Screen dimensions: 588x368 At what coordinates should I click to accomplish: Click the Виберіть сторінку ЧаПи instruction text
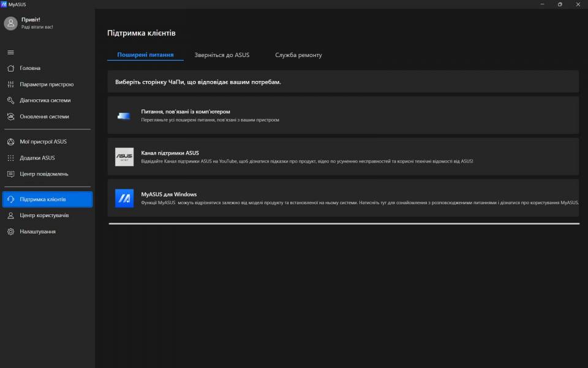(198, 82)
